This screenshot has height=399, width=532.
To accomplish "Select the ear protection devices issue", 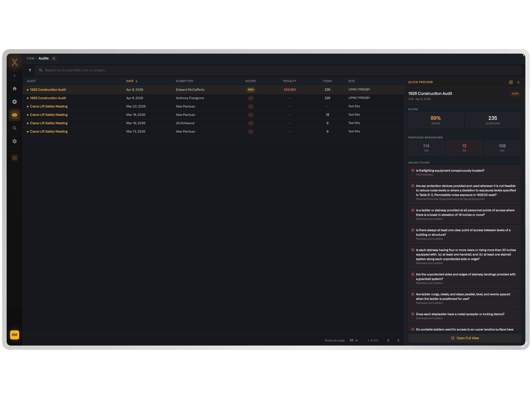I will click(464, 193).
